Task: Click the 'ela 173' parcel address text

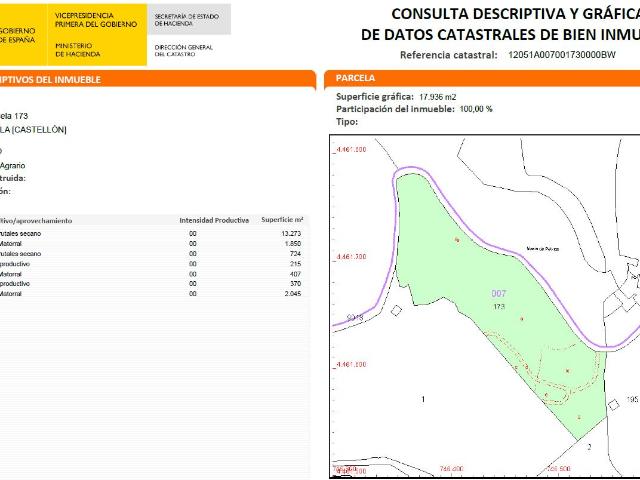Action: (x=14, y=116)
